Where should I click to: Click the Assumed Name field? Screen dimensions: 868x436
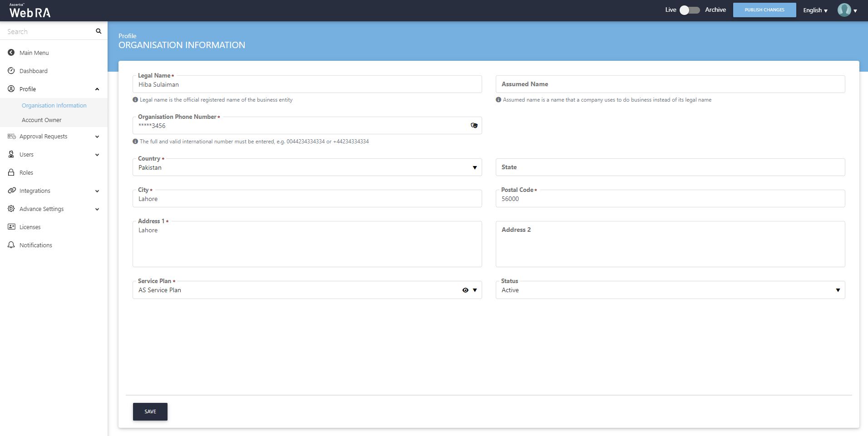(671, 84)
